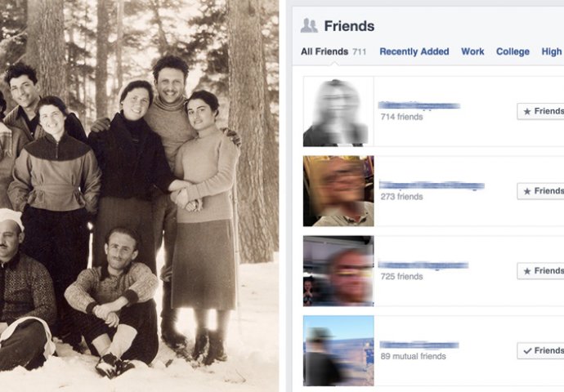This screenshot has height=392, width=564.
Task: Open the blurred name link above 273 friends
Action: [x=432, y=185]
